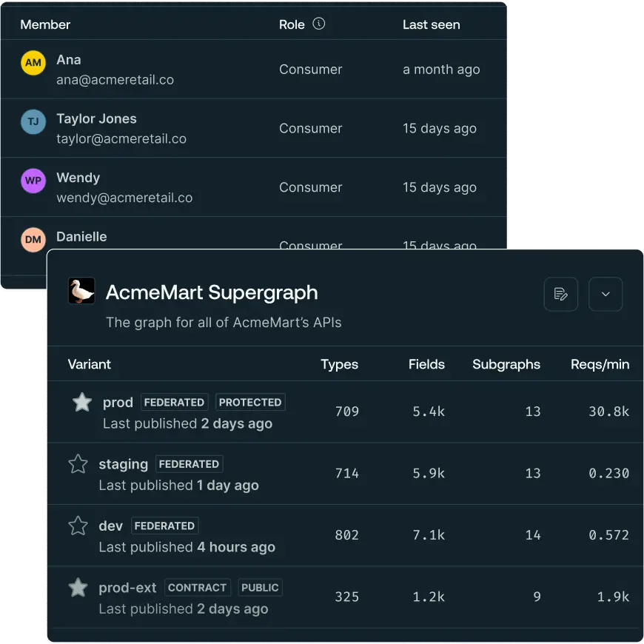The width and height of the screenshot is (644, 644).
Task: Click the AcmeMart Supergraph duck logo
Action: (81, 291)
